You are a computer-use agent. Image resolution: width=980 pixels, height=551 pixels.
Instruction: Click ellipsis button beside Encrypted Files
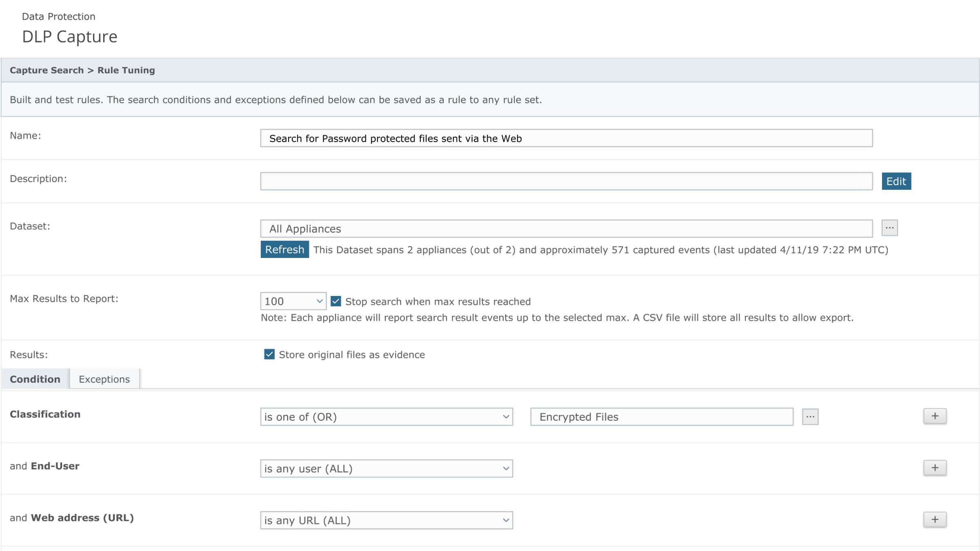tap(810, 417)
